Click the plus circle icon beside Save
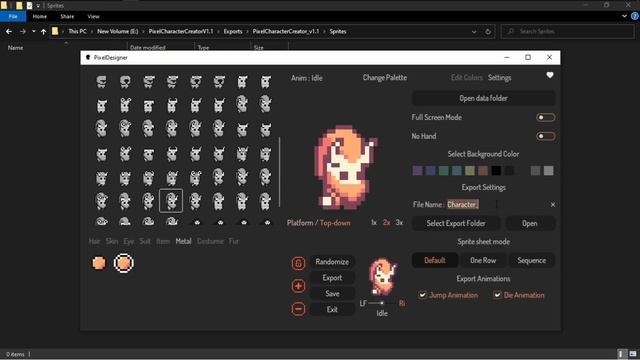The image size is (640, 360). tap(298, 286)
